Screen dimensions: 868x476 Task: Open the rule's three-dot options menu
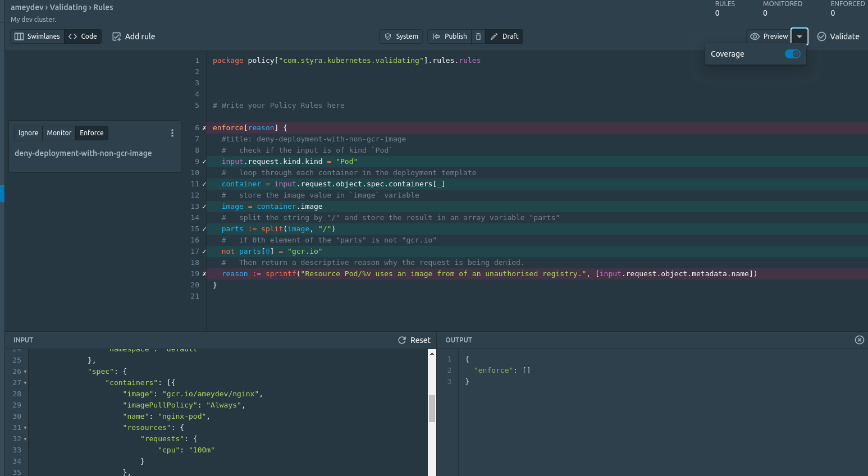pos(172,133)
